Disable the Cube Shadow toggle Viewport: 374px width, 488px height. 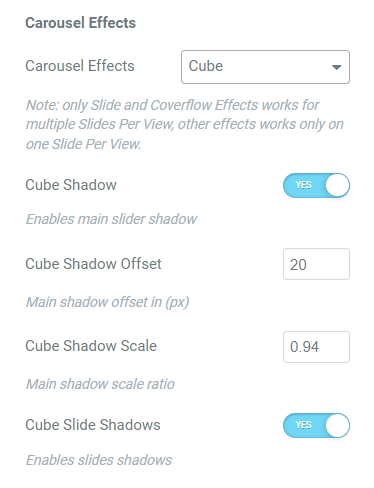coord(316,185)
